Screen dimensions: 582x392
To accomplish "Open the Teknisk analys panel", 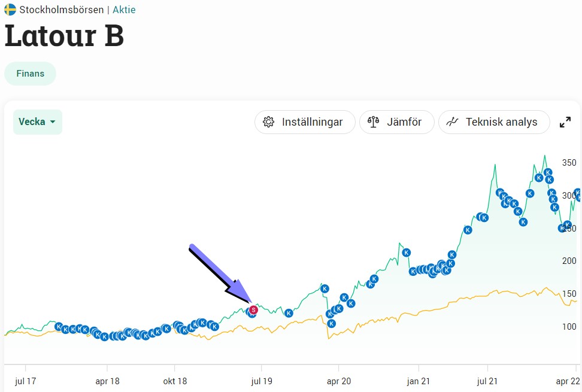I will (x=494, y=122).
